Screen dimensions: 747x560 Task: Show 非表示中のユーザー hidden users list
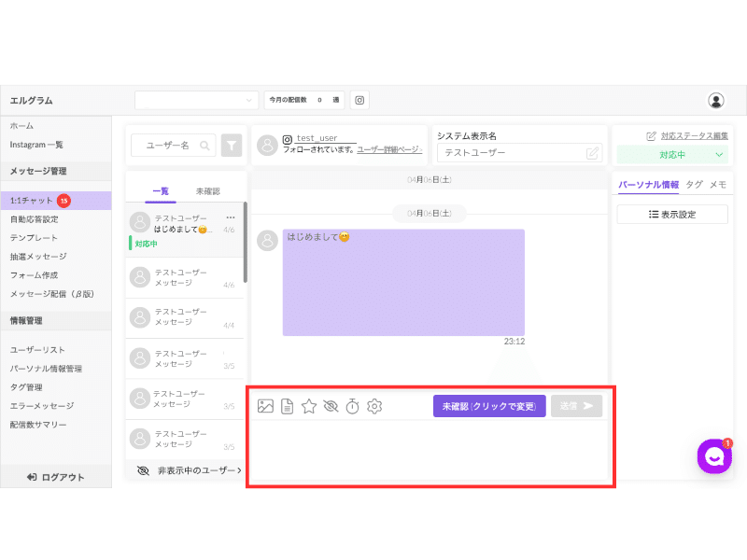click(x=190, y=470)
